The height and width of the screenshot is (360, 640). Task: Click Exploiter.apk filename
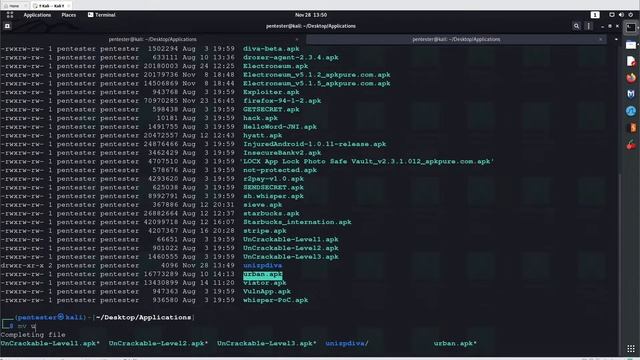271,92
